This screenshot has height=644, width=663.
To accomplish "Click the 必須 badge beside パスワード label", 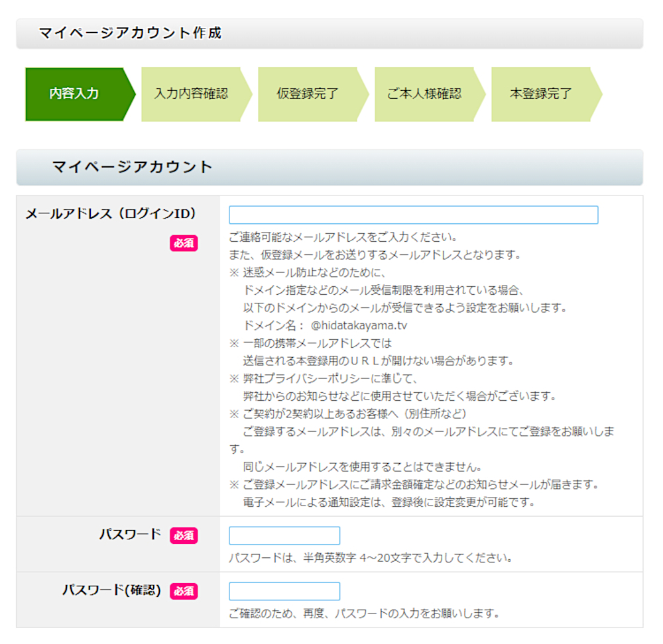I will (x=184, y=535).
